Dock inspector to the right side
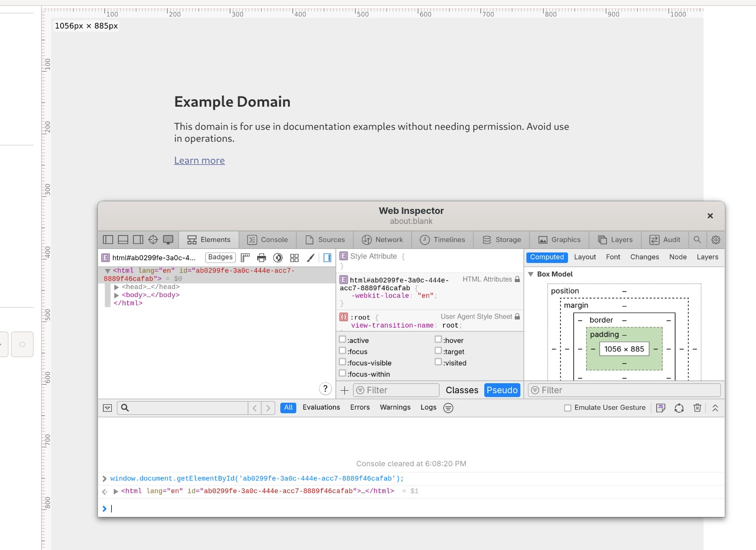Screen dimensions: 756x550 138,240
